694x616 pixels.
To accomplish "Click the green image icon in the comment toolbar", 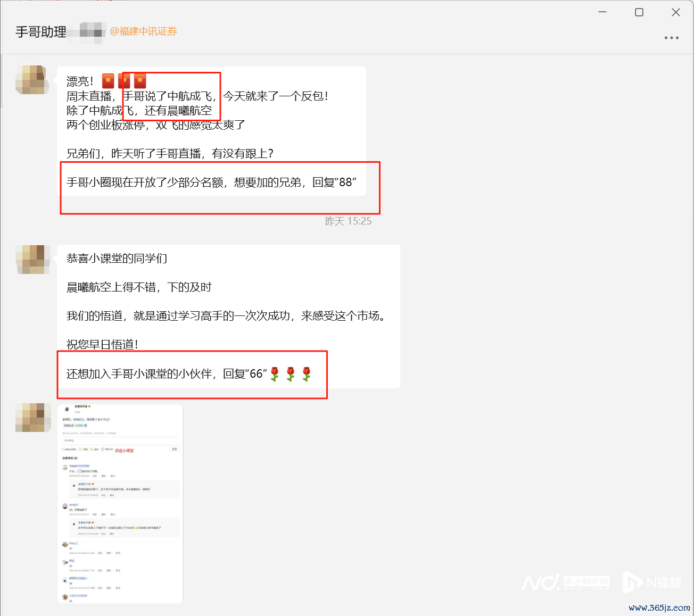I will click(91, 449).
